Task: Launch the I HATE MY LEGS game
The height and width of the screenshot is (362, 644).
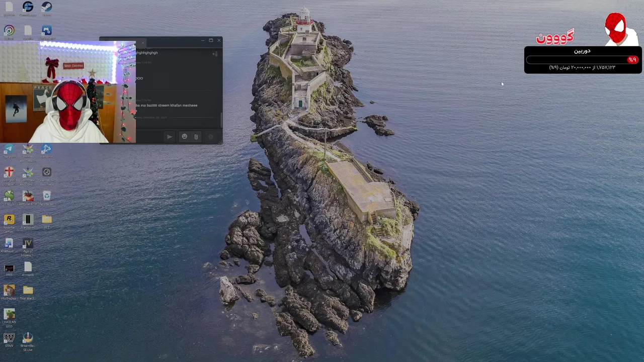Action: pyautogui.click(x=9, y=317)
